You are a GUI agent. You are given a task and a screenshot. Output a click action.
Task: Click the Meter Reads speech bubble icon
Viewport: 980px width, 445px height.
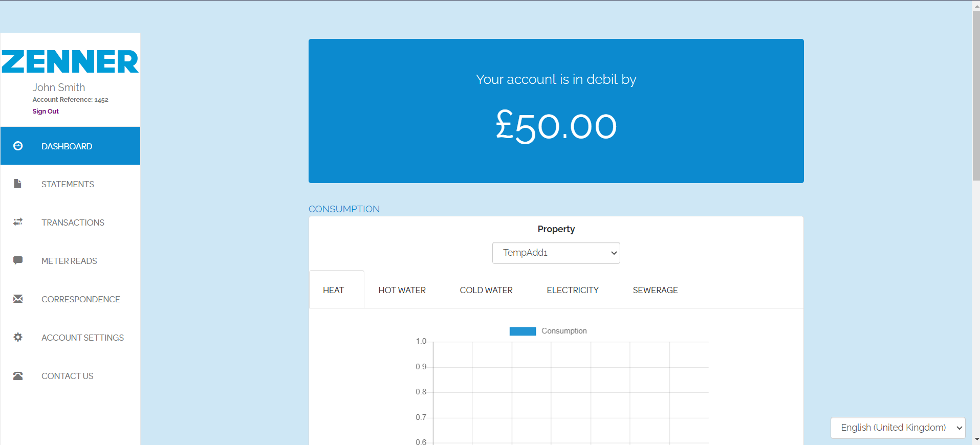[18, 260]
